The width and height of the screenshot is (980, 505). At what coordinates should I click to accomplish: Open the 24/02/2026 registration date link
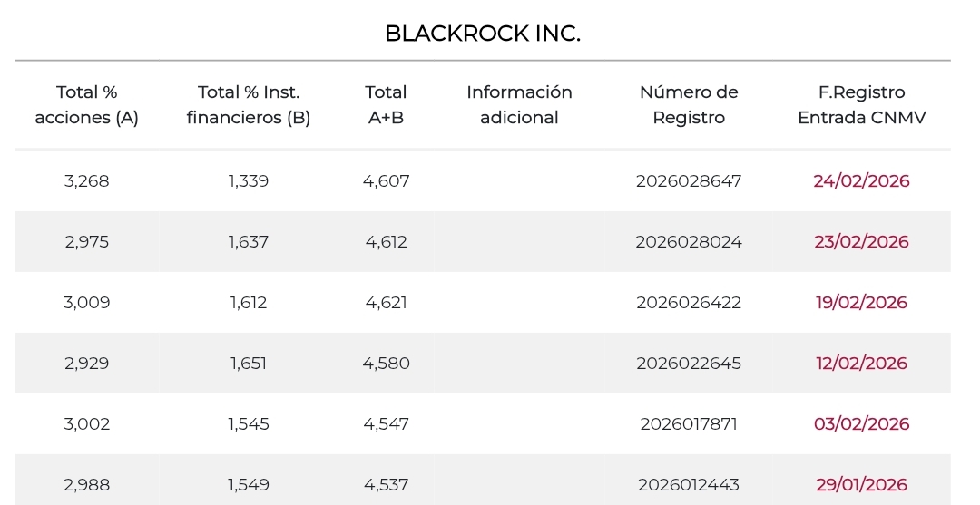pyautogui.click(x=861, y=181)
